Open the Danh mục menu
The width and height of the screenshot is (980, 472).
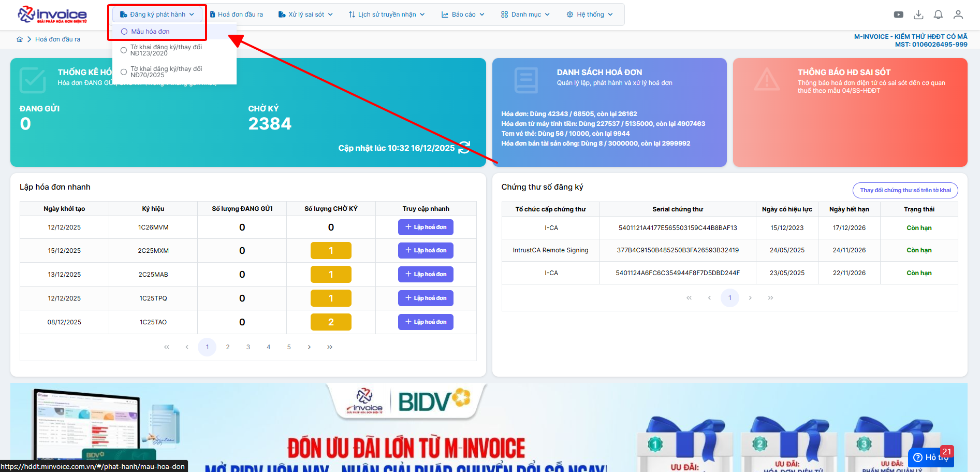[x=525, y=15]
